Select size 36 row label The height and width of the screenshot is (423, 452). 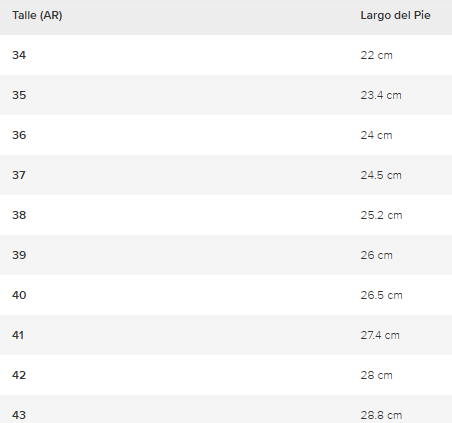coord(19,135)
